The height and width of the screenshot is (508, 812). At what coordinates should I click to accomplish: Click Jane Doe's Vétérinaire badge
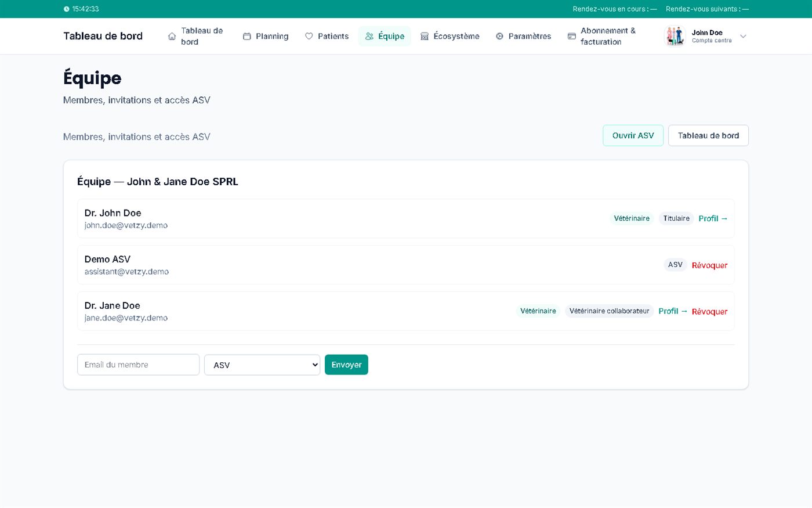pos(538,311)
